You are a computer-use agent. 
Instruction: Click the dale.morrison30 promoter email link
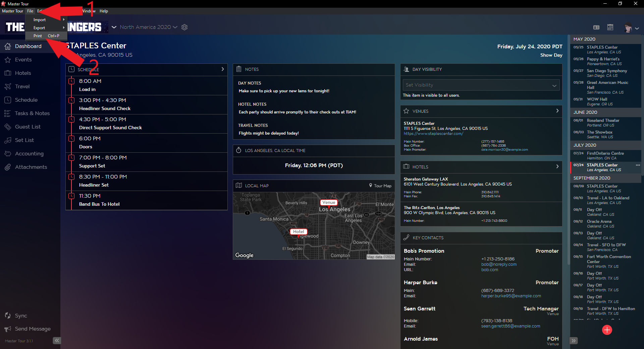pyautogui.click(x=504, y=150)
